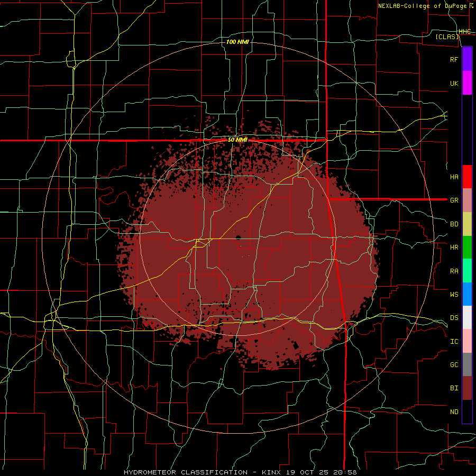This screenshot has height=476, width=476.
Task: Click the BD legend label
Action: tap(454, 224)
